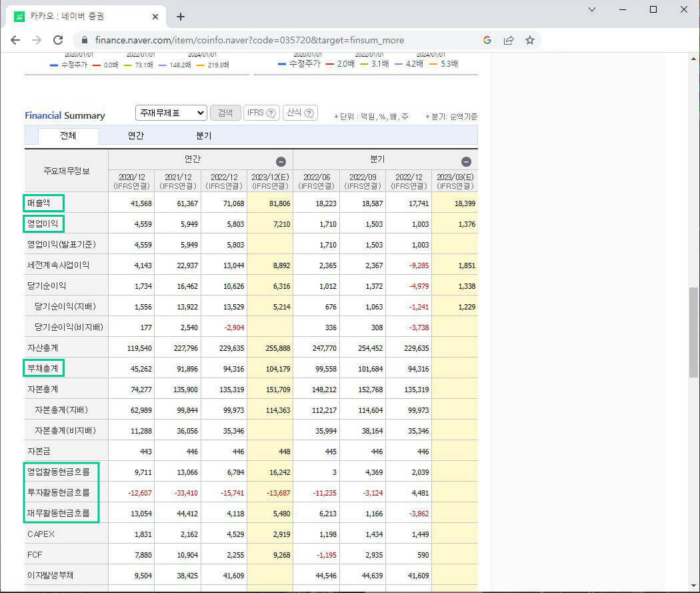
Task: Click the 매출액 row label
Action: pos(39,203)
